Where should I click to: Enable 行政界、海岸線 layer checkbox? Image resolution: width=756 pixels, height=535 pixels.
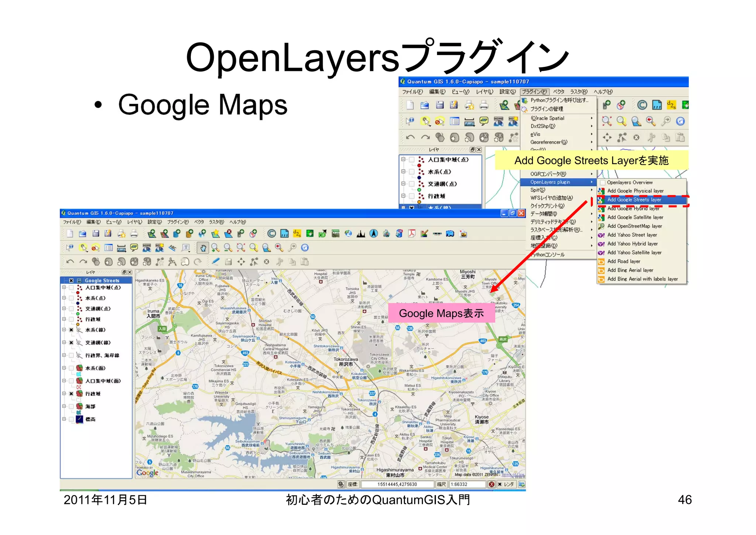point(71,355)
